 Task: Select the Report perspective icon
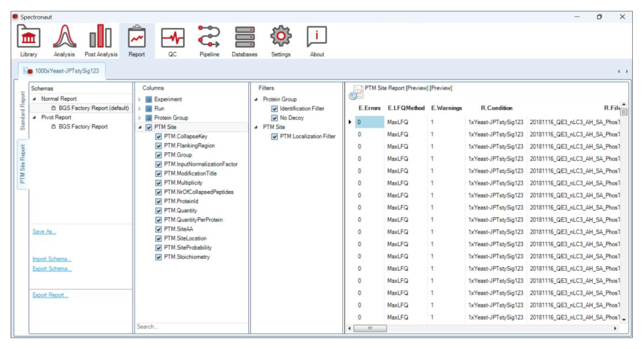coord(136,41)
